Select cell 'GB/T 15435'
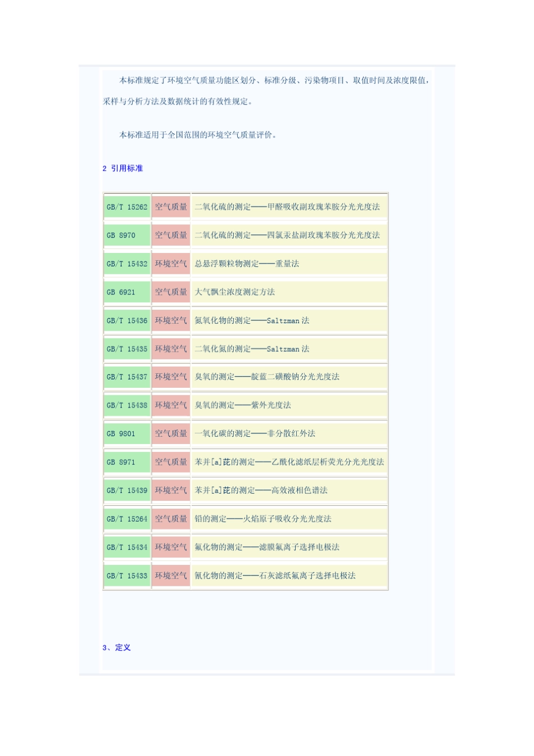Viewport: 534px width, 756px height. pos(127,349)
